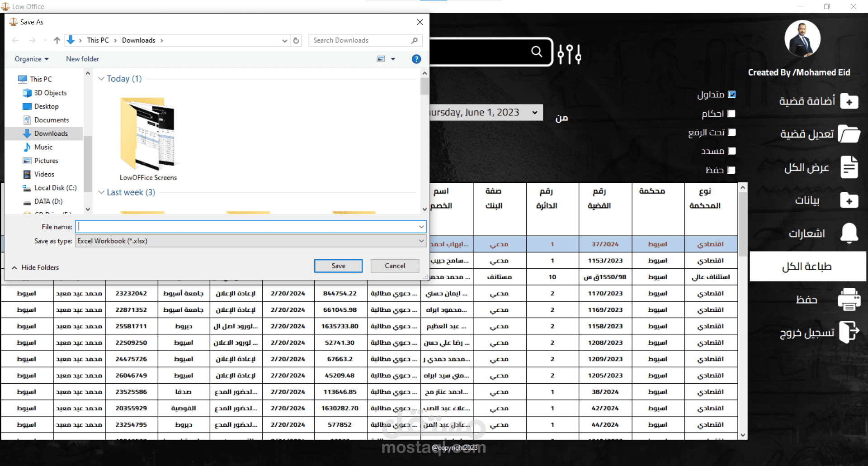Collapse the Today (1) group
Image resolution: width=868 pixels, height=466 pixels.
pos(101,79)
